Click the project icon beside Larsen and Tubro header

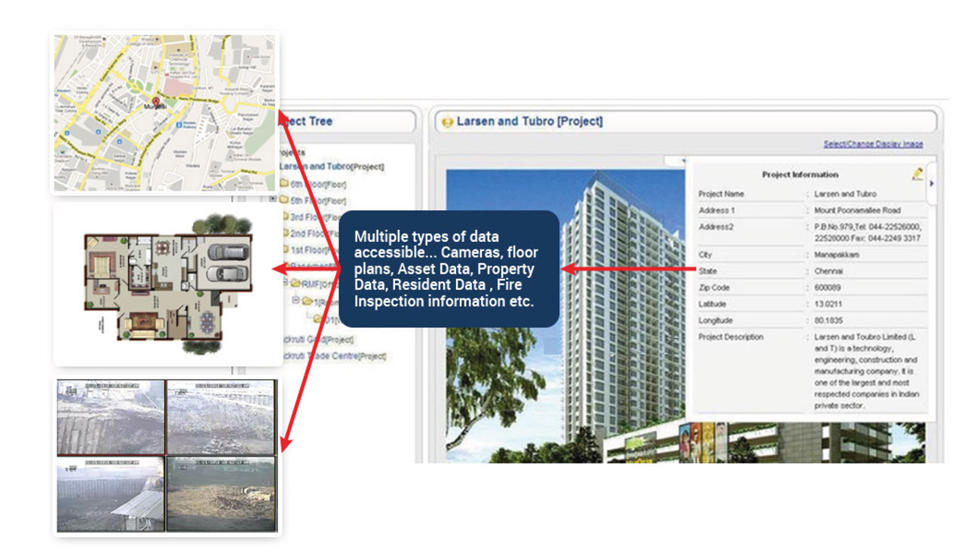447,121
